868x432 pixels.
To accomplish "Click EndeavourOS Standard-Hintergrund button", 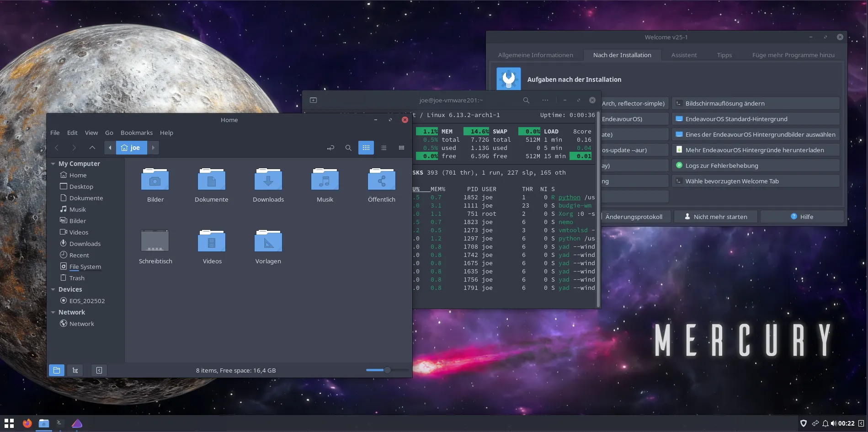I will click(x=756, y=119).
